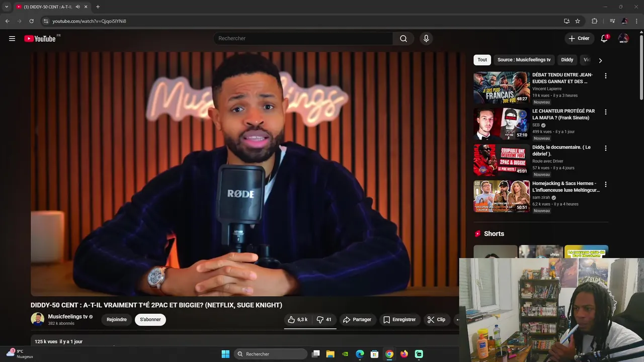Open the weather widget showing 9°C
This screenshot has height=362, width=644.
click(20, 354)
